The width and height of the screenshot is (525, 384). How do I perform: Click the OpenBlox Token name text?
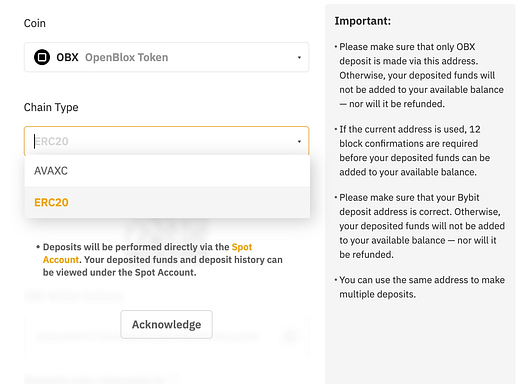(x=127, y=57)
